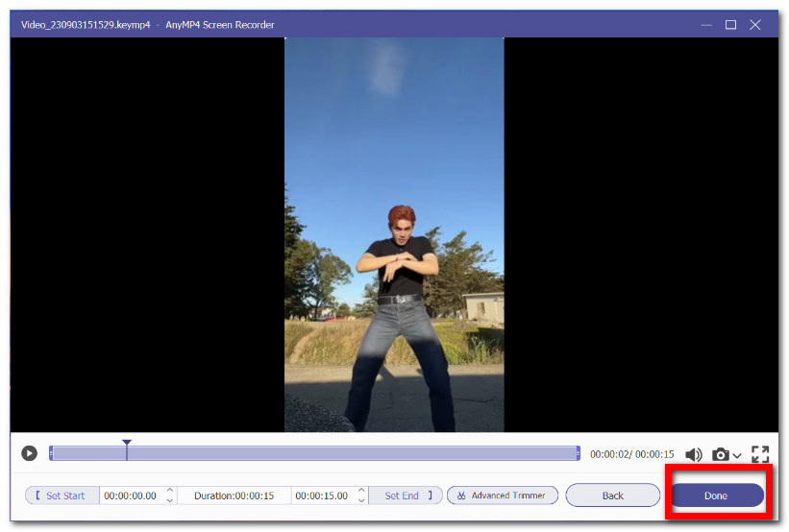
Task: Click the middle of the trim timeline bar
Action: tap(314, 453)
